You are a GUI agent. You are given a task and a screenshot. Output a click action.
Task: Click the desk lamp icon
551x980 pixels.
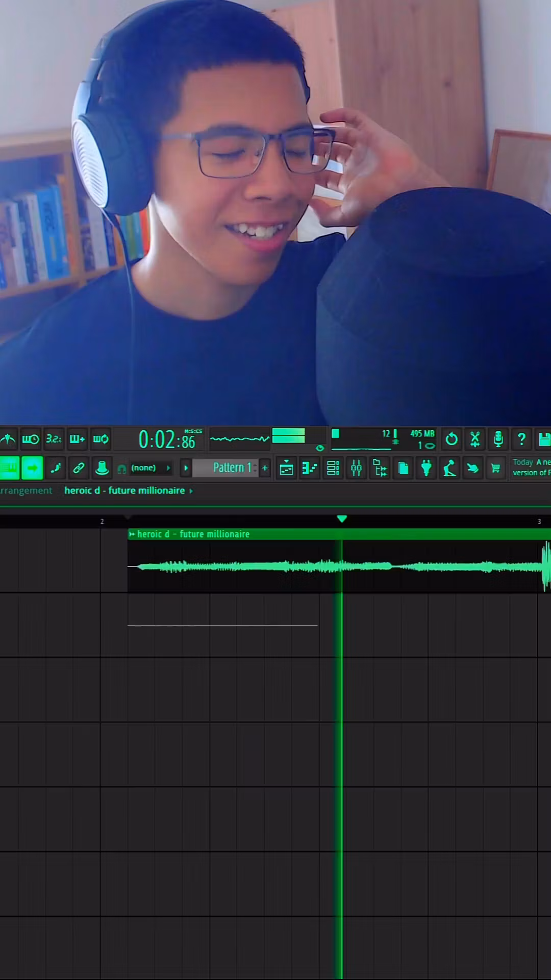[449, 468]
